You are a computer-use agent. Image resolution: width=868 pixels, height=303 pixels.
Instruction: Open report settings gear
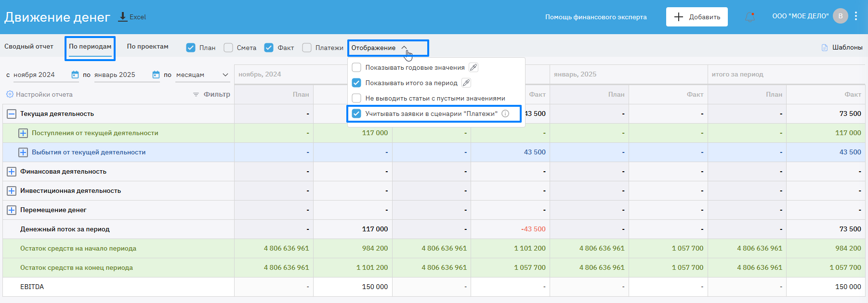(x=10, y=94)
